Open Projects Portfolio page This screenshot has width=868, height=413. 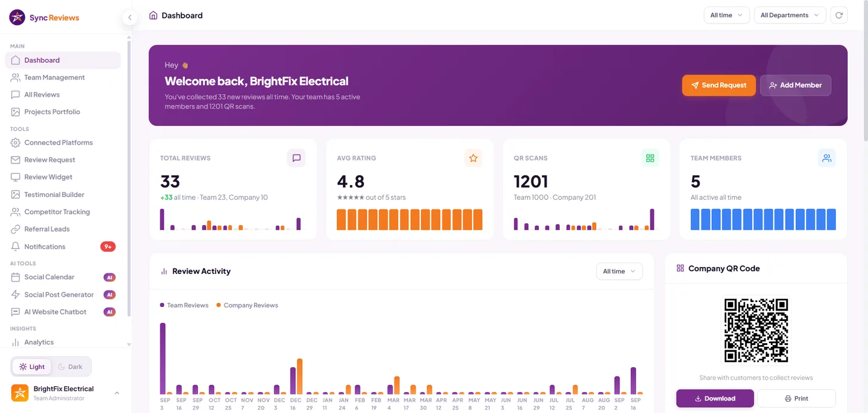coord(63,112)
